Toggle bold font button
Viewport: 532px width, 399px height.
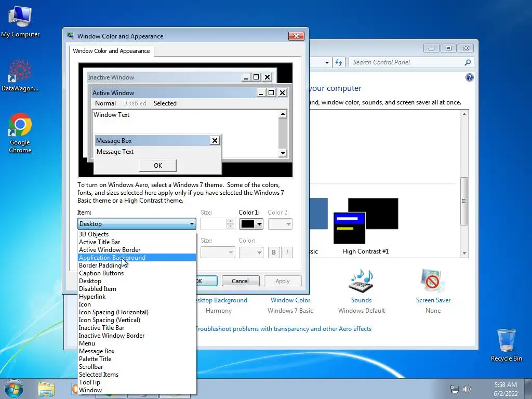tap(274, 252)
